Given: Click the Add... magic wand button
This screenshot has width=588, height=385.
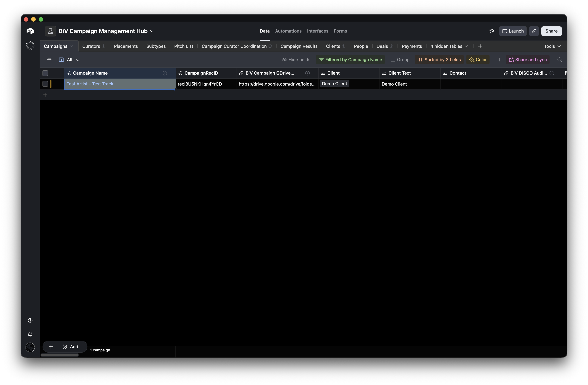Looking at the screenshot, I should [72, 347].
